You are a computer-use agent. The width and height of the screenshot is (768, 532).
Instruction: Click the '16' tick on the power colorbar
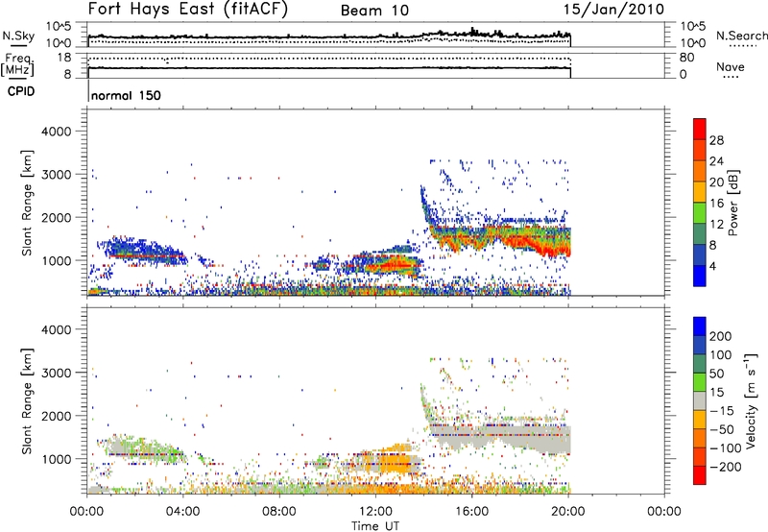click(x=716, y=204)
